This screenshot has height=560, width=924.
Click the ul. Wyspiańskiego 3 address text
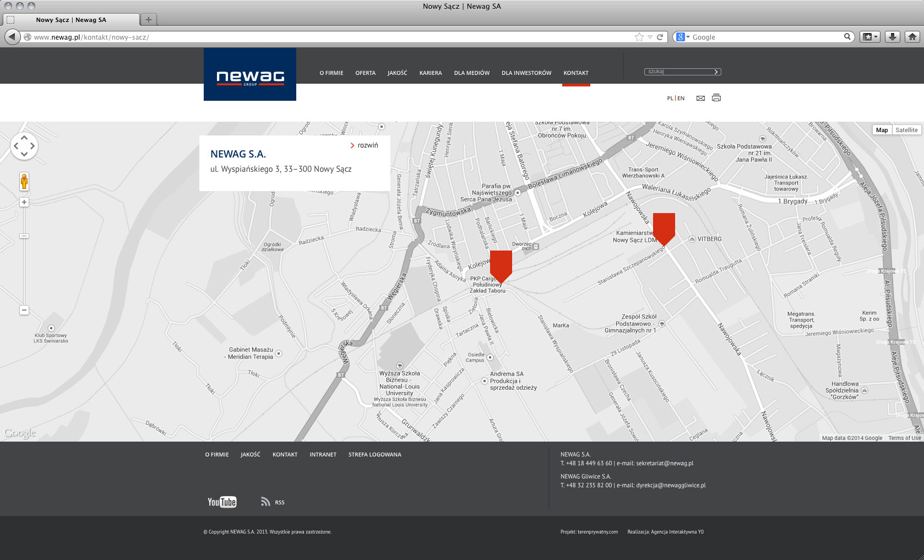[281, 169]
